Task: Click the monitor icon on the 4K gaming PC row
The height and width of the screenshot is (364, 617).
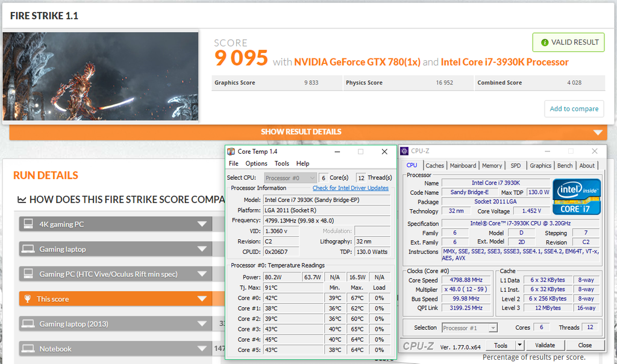Action: coord(28,224)
